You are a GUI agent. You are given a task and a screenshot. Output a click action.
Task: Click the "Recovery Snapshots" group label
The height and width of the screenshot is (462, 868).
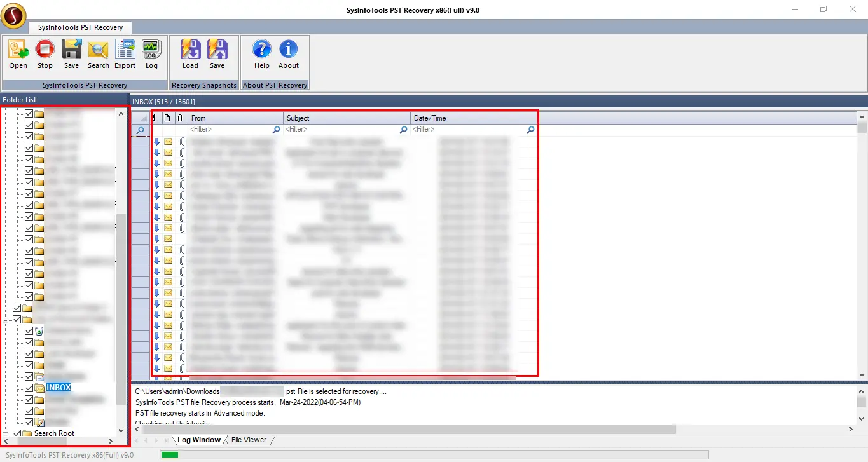(203, 85)
